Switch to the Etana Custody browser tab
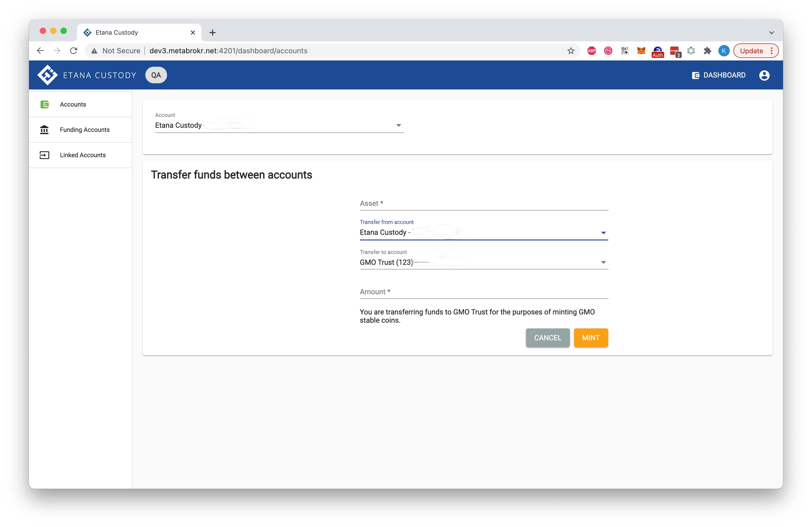 (x=139, y=32)
